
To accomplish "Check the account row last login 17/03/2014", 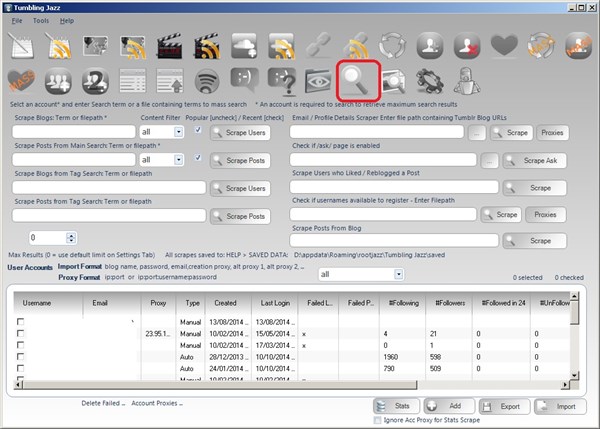I will tap(20, 344).
